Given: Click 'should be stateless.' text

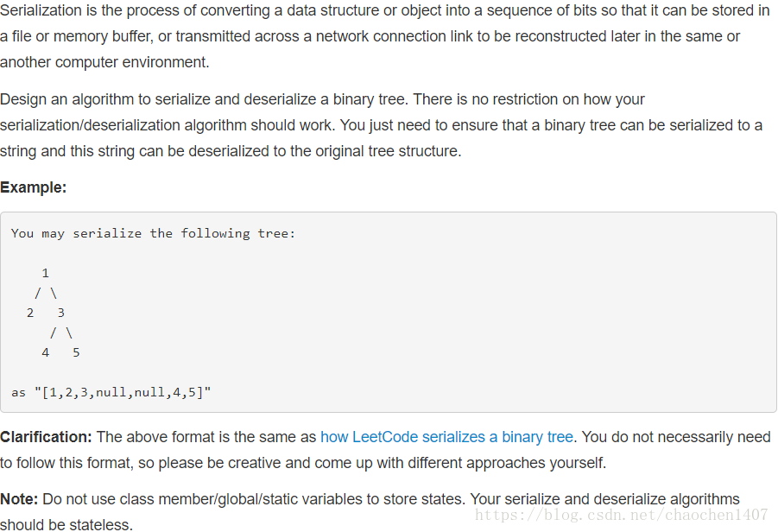Looking at the screenshot, I should (66, 524).
